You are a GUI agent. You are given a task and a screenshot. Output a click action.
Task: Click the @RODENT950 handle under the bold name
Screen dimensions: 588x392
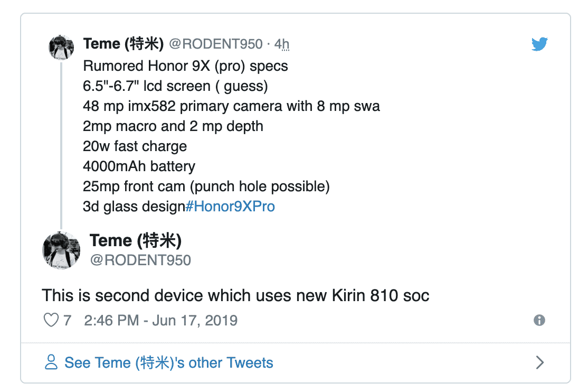tap(140, 260)
